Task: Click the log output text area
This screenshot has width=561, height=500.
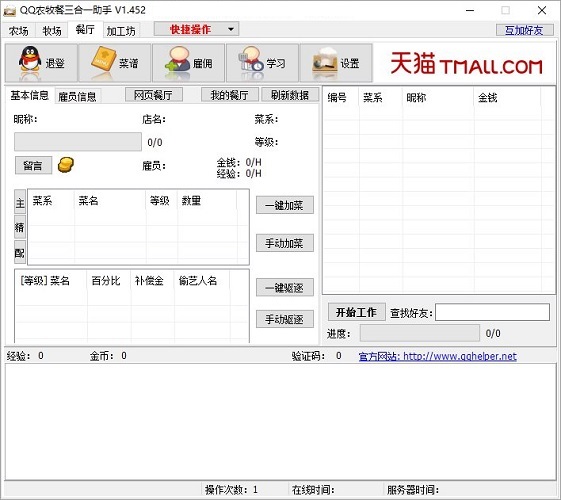Action: (x=280, y=422)
